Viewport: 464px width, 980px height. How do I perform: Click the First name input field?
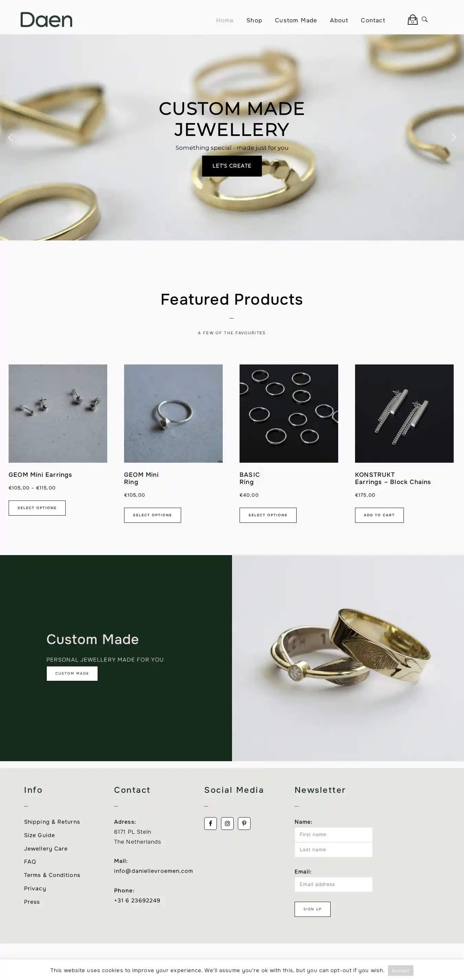click(x=333, y=835)
